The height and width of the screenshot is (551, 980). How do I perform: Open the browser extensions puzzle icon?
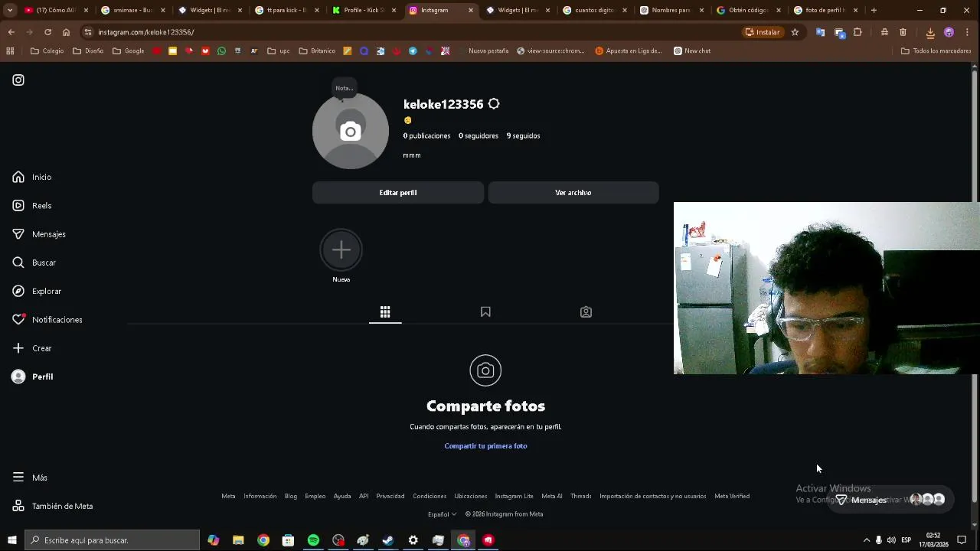tap(857, 32)
